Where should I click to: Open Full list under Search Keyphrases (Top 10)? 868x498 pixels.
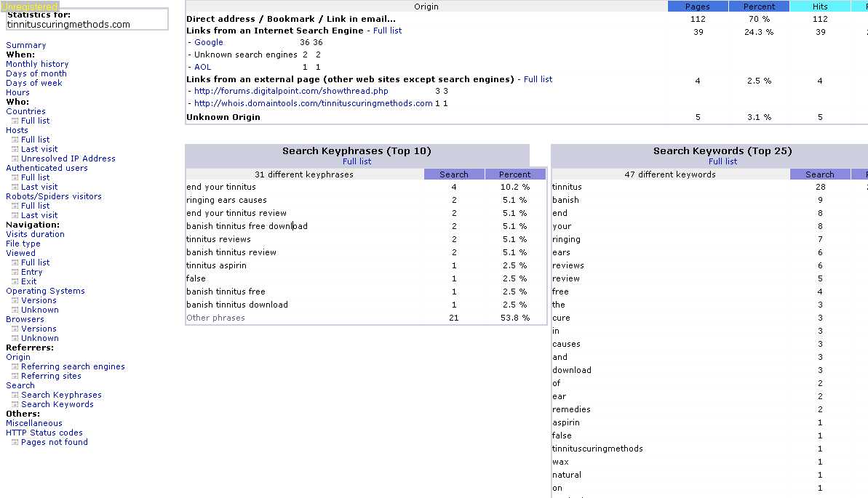tap(357, 161)
